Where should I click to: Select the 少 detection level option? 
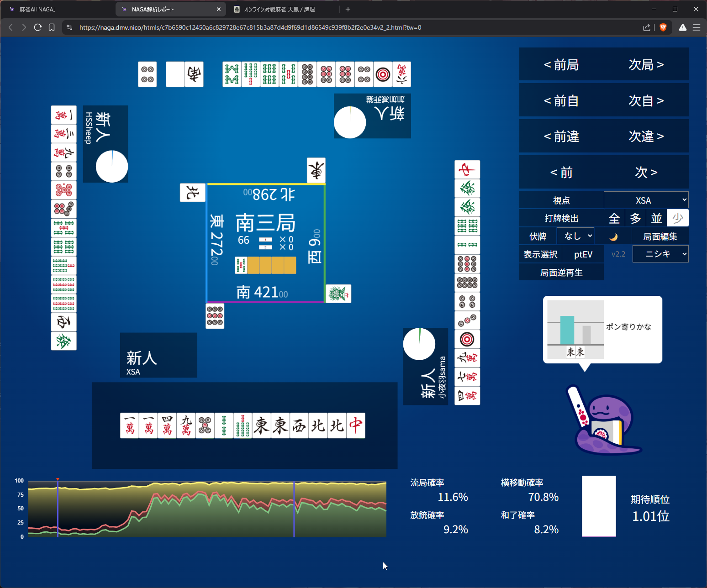pyautogui.click(x=678, y=218)
